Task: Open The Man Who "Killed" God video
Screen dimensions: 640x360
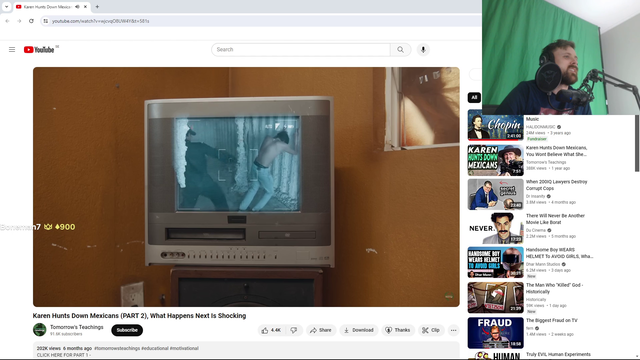Action: [554, 288]
